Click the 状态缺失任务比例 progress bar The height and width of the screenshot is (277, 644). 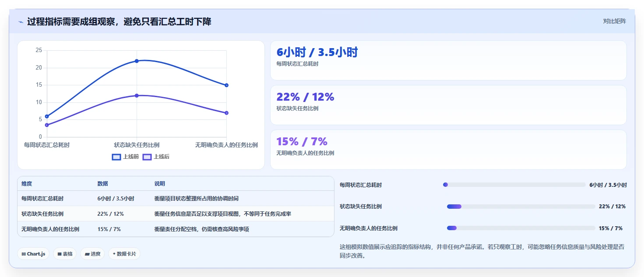[x=521, y=206]
